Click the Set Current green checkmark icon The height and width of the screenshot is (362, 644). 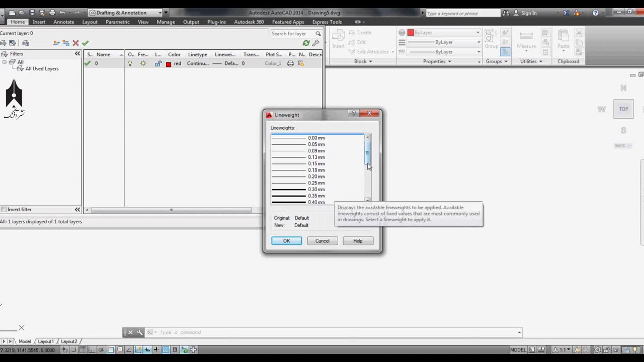tap(85, 43)
